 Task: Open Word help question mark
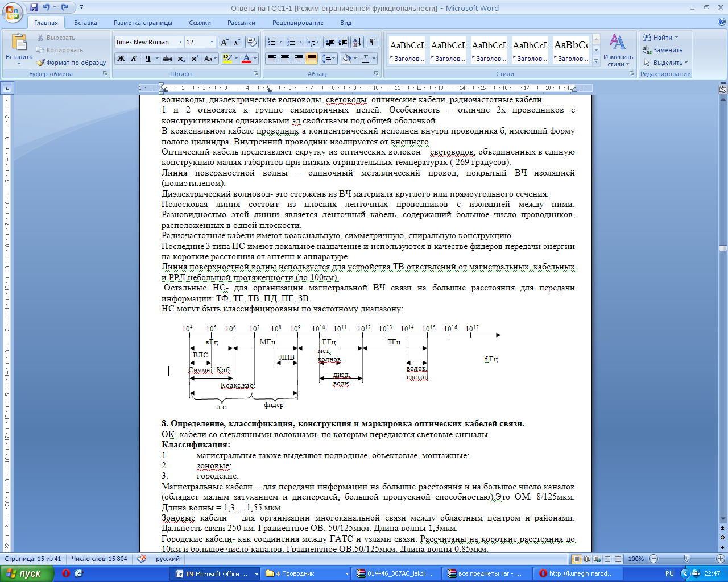722,23
